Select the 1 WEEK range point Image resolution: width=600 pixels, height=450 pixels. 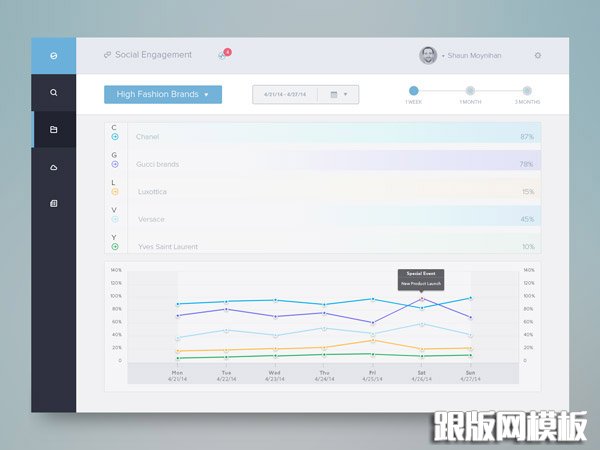[414, 91]
